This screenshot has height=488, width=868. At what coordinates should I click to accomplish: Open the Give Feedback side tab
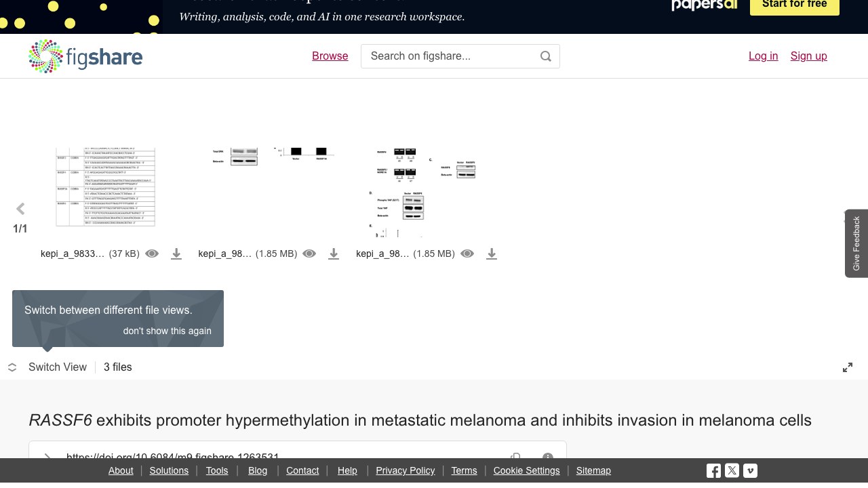(856, 243)
